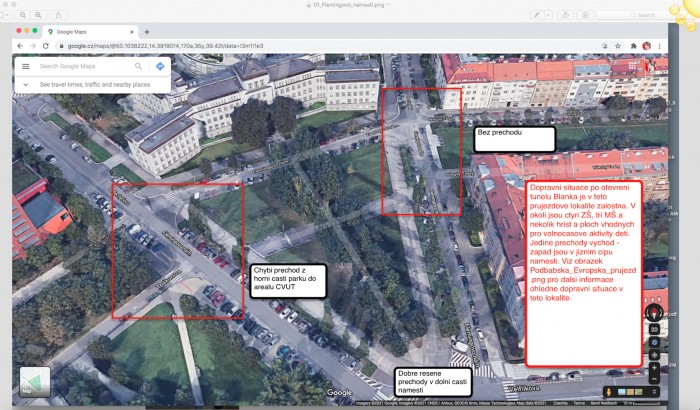Click the Terms link in map footer

point(579,403)
